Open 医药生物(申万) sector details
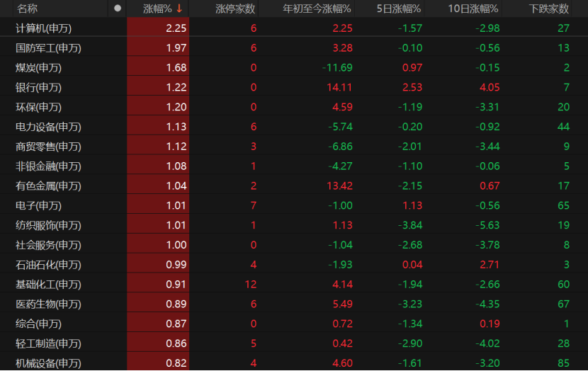Viewport: 588px width, 371px height. click(48, 304)
